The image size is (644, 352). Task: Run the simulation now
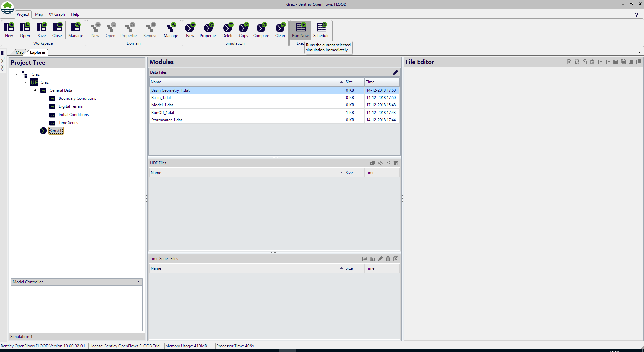pos(300,30)
